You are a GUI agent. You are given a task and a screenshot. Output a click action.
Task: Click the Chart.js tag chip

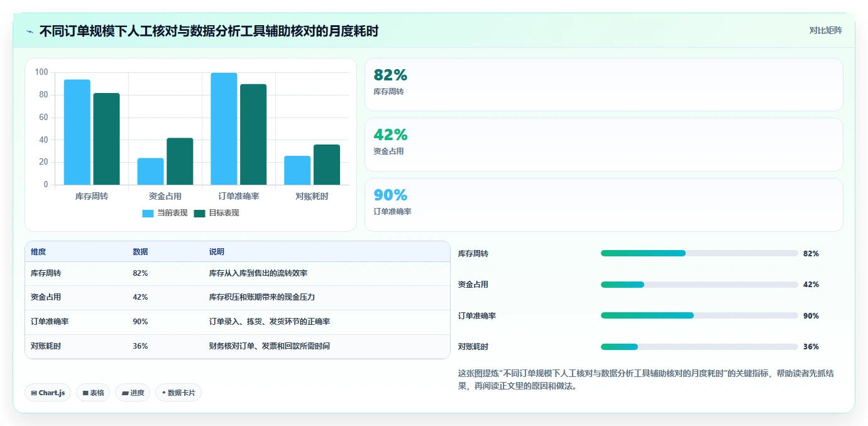[48, 393]
